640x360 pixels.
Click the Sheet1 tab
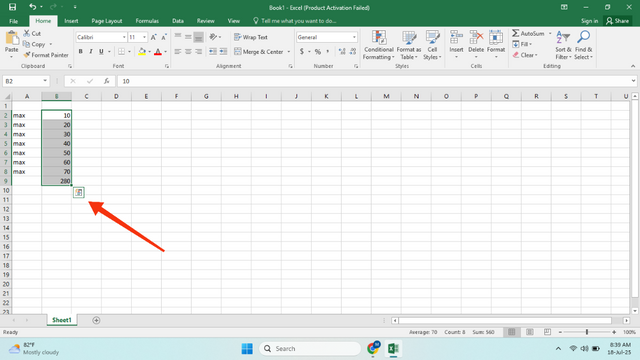(62, 320)
